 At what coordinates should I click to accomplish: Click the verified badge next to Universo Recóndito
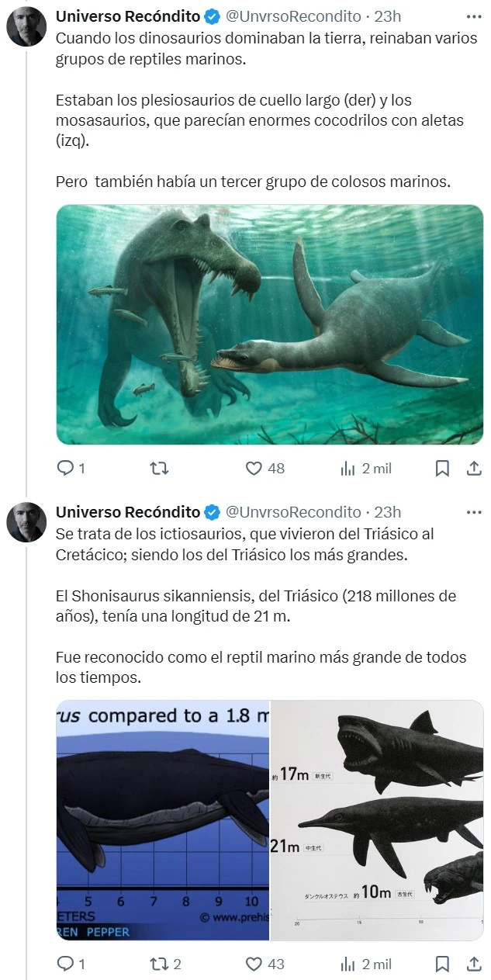tap(211, 16)
